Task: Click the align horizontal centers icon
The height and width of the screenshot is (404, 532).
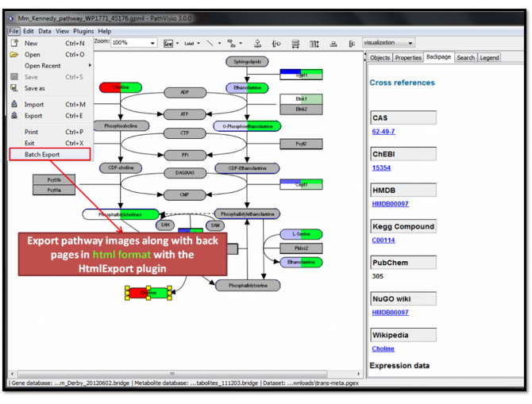Action: [x=257, y=43]
